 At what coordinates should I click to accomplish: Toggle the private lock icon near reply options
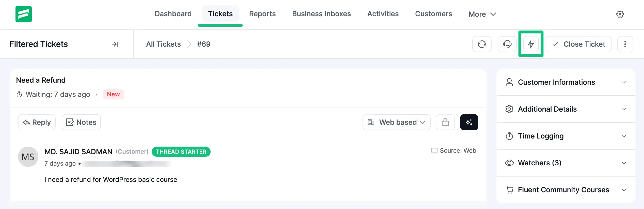[x=445, y=122]
